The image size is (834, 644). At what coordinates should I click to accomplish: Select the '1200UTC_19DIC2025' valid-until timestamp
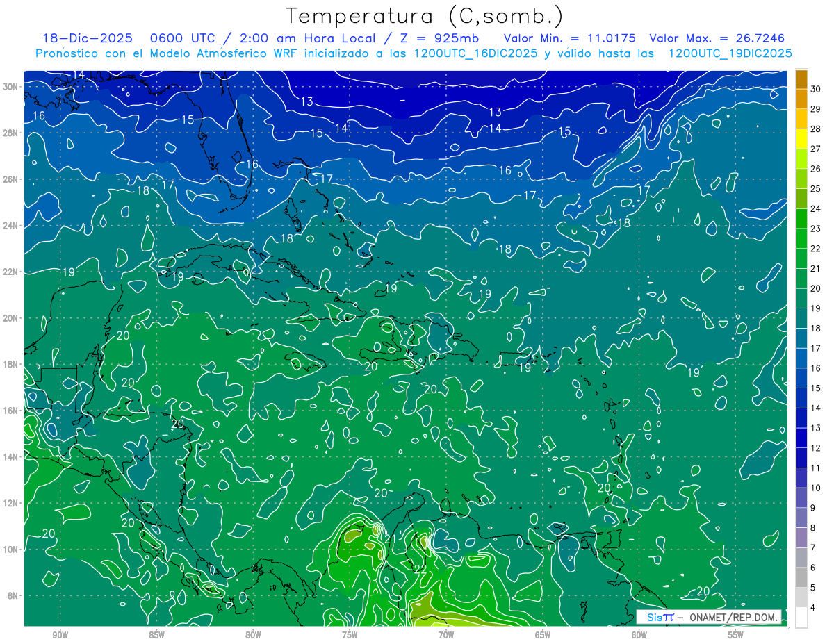730,53
